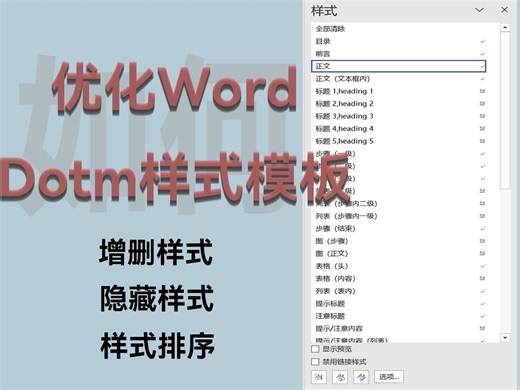Open the 选项... options button
Screen dimensions: 520x390
click(x=389, y=377)
